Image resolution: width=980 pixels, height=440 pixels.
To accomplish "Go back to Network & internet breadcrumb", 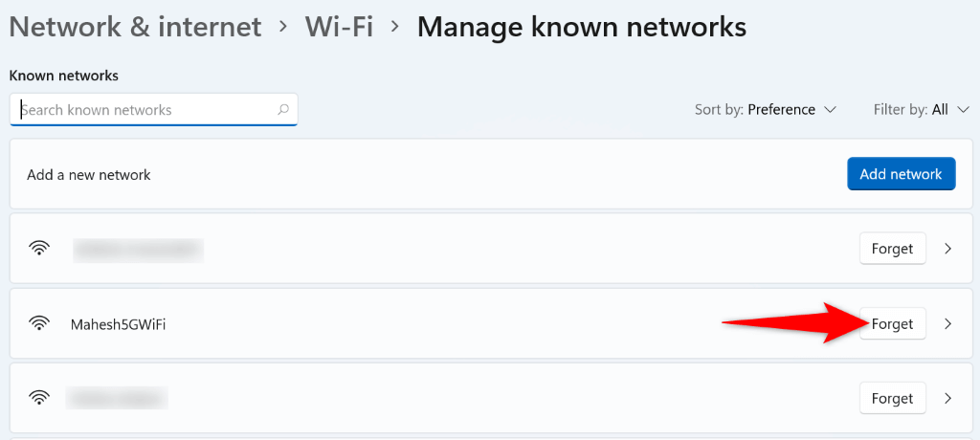I will pyautogui.click(x=135, y=27).
